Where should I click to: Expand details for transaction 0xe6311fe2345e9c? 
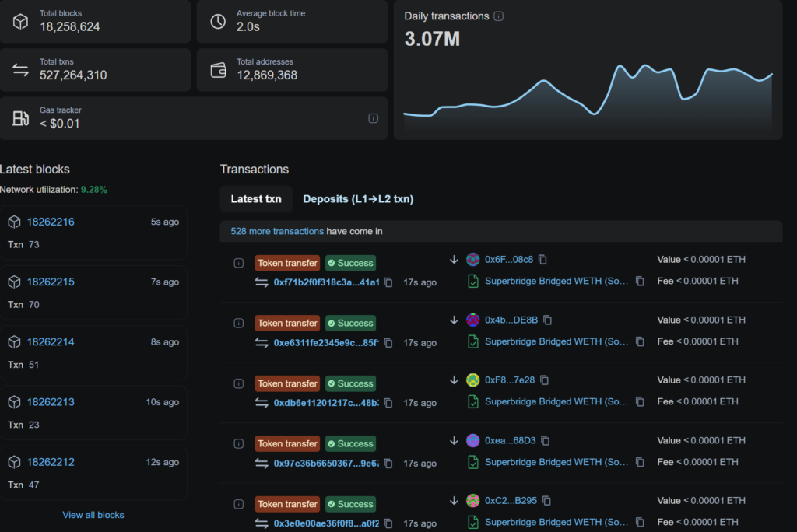coord(239,323)
